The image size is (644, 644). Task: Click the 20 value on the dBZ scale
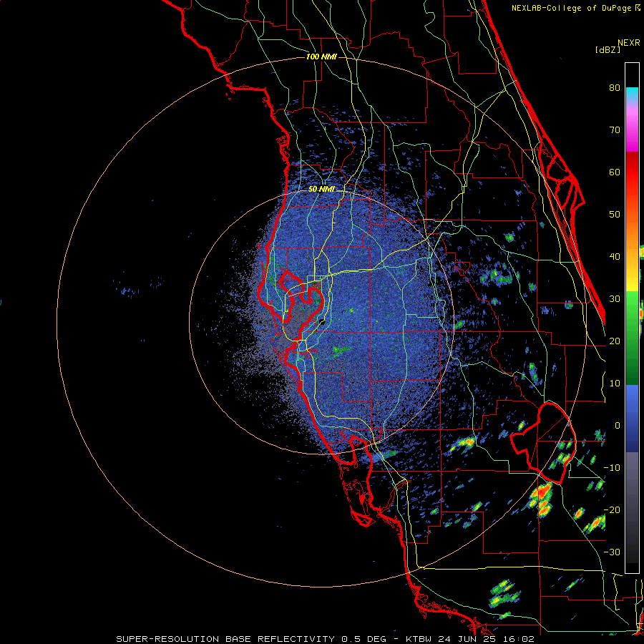(615, 341)
